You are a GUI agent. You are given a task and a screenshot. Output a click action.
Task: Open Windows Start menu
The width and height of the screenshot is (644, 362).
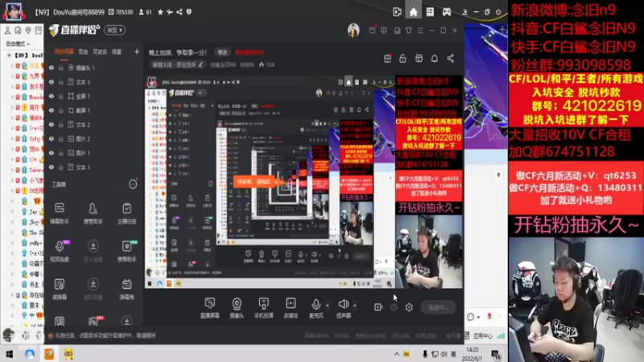10,354
